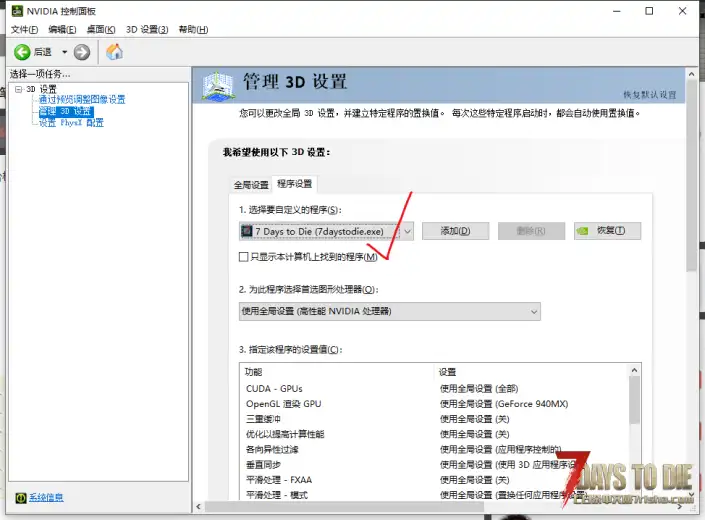
Task: Click the 恢复 button with NVIDIA logo
Action: [606, 231]
